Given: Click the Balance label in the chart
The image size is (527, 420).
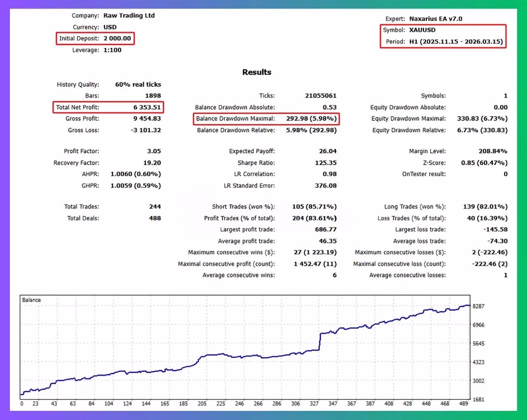Looking at the screenshot, I should pyautogui.click(x=31, y=300).
